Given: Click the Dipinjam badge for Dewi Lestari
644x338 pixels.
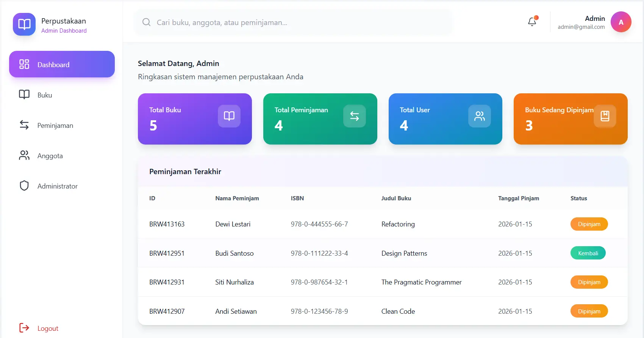Looking at the screenshot, I should (589, 224).
